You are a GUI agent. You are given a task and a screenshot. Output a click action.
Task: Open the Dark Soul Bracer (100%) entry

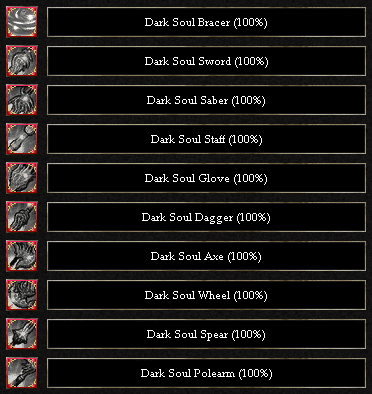point(206,22)
